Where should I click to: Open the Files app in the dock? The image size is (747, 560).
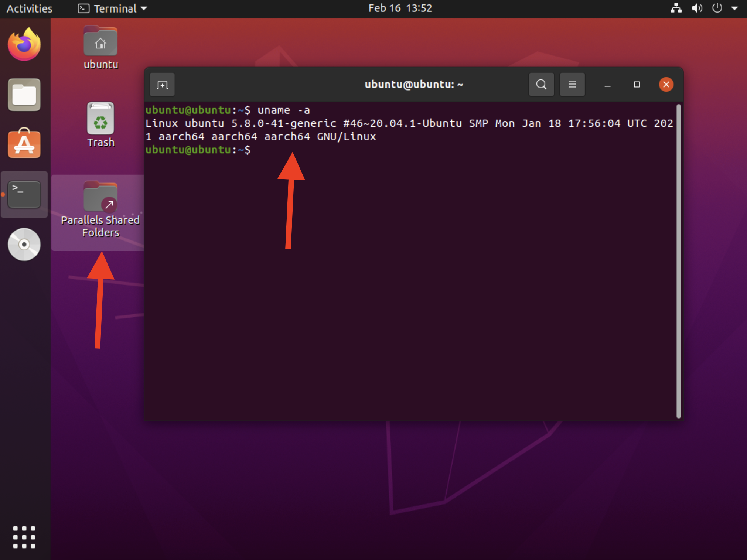(24, 95)
